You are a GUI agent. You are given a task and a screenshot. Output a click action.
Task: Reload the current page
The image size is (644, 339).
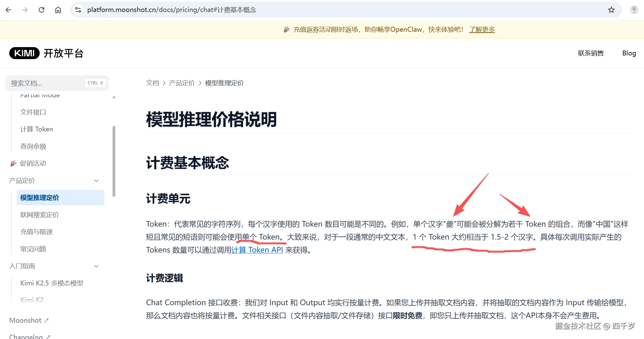click(x=42, y=10)
